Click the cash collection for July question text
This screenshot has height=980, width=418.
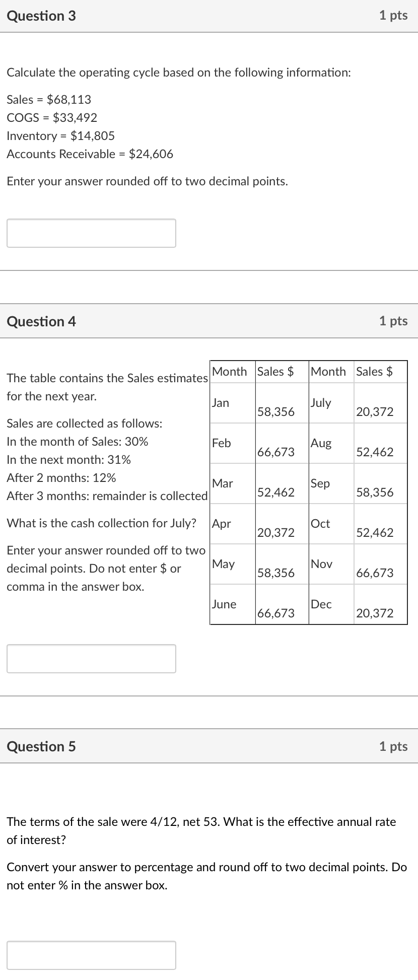pyautogui.click(x=102, y=523)
